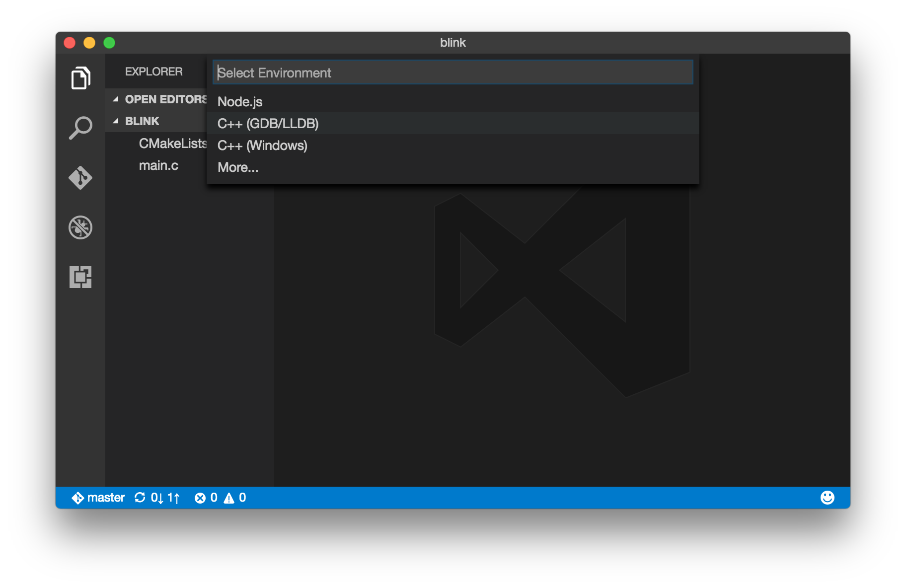Click the EXPLORER panel title
Image resolution: width=906 pixels, height=588 pixels.
click(153, 72)
